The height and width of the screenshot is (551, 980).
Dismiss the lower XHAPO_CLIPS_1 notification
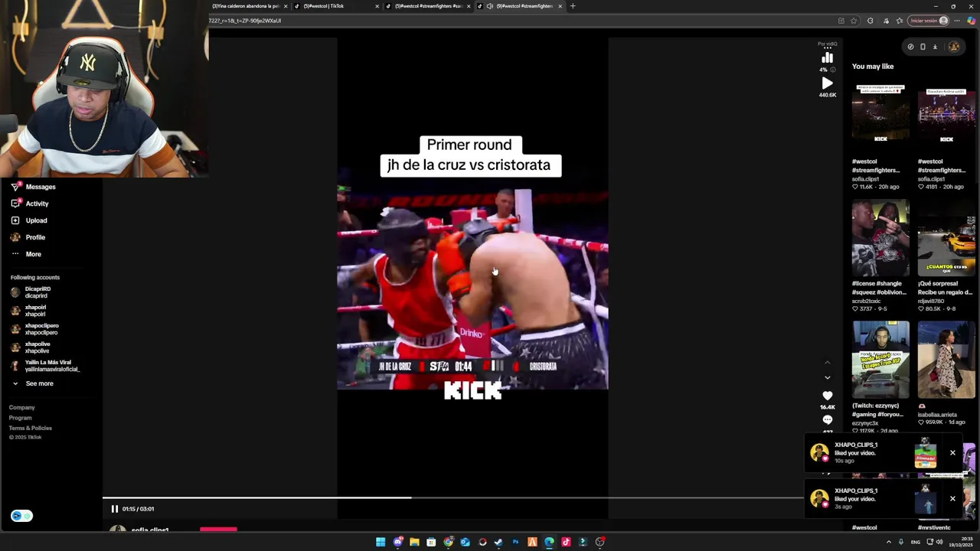coord(952,498)
